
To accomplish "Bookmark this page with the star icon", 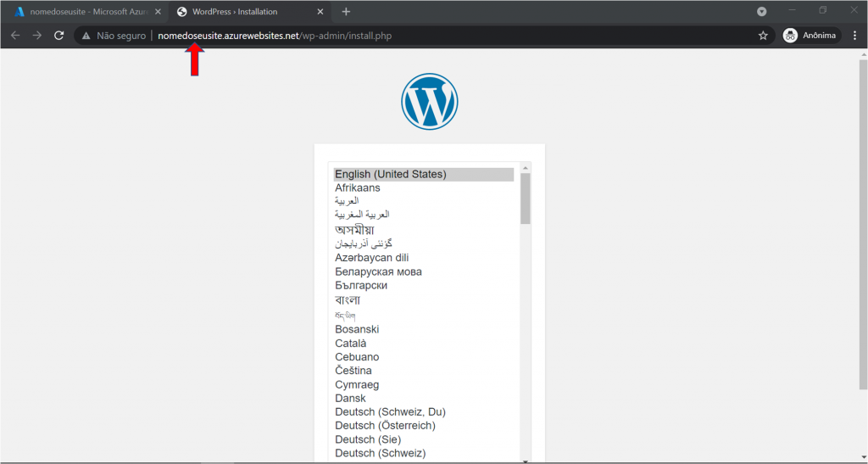I will [763, 36].
